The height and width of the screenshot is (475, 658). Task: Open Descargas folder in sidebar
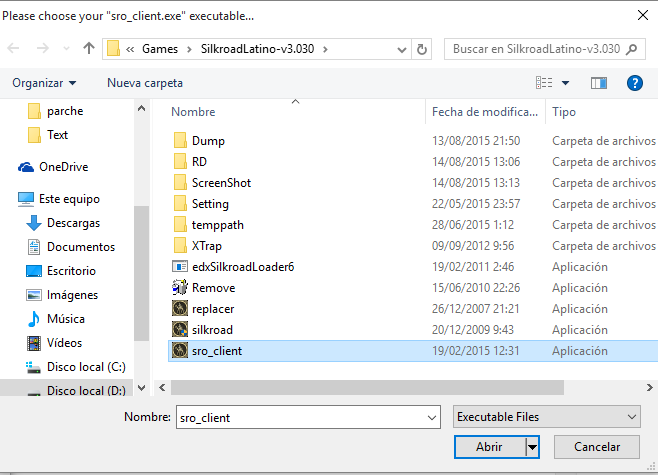pyautogui.click(x=73, y=223)
